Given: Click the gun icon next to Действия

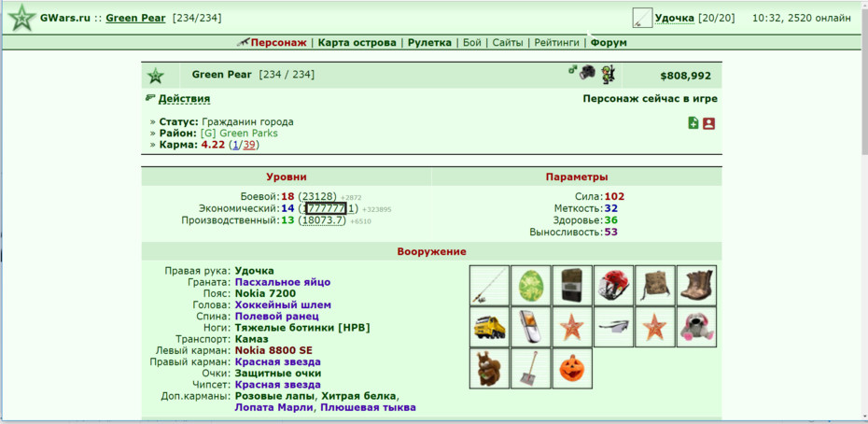Looking at the screenshot, I should pos(150,97).
